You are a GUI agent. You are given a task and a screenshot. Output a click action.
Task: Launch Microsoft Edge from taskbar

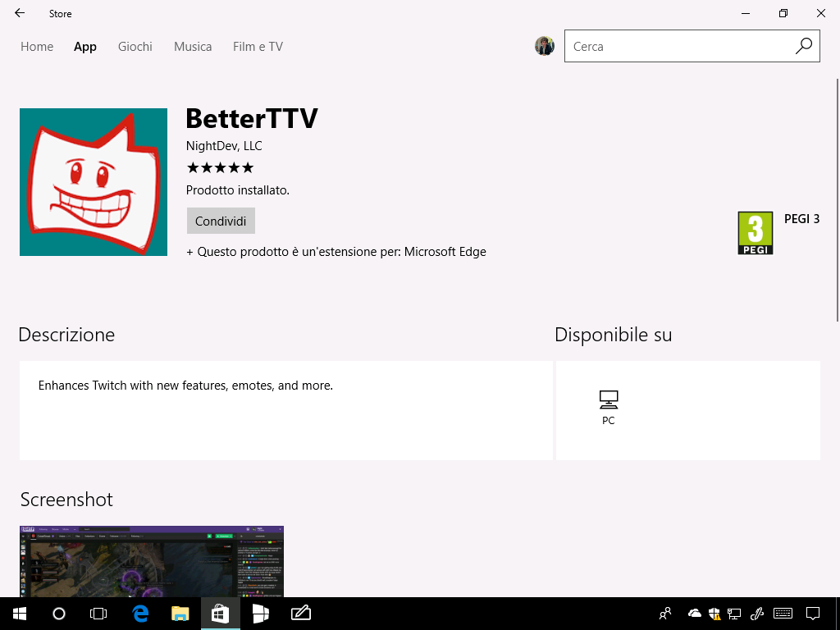click(x=140, y=614)
